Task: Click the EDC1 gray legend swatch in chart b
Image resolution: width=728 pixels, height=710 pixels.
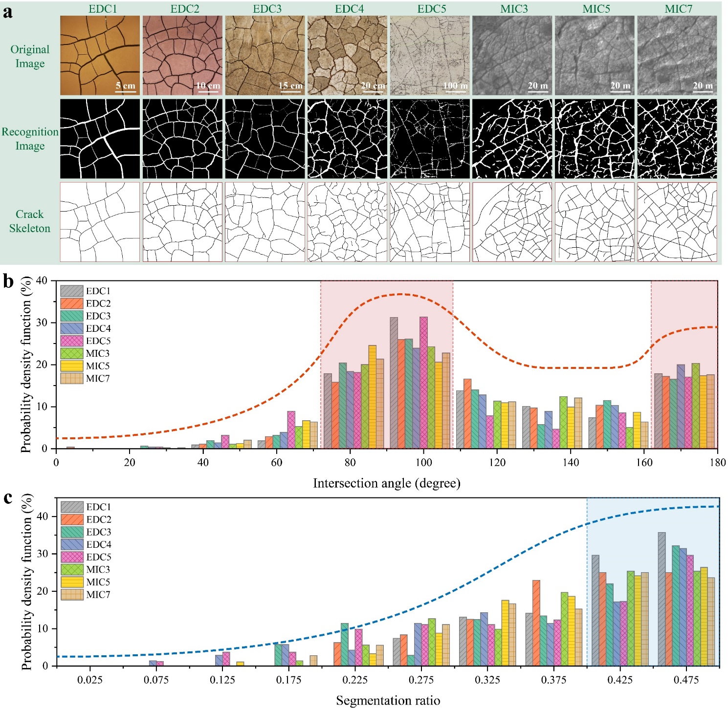Action: pos(72,291)
